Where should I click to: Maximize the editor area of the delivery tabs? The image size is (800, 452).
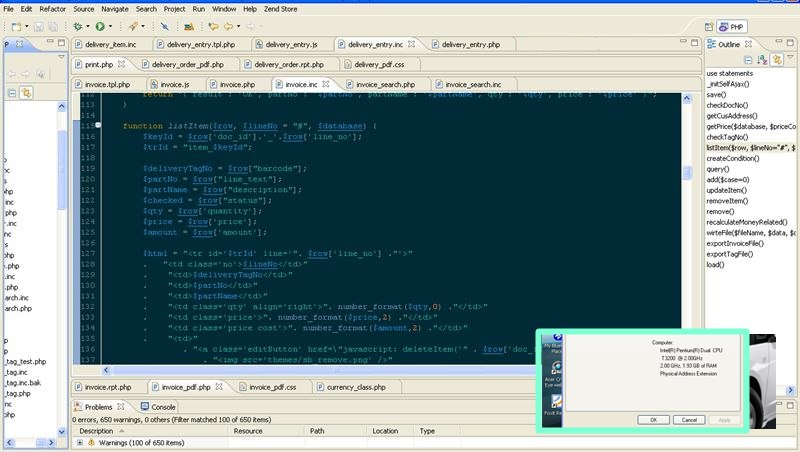694,43
